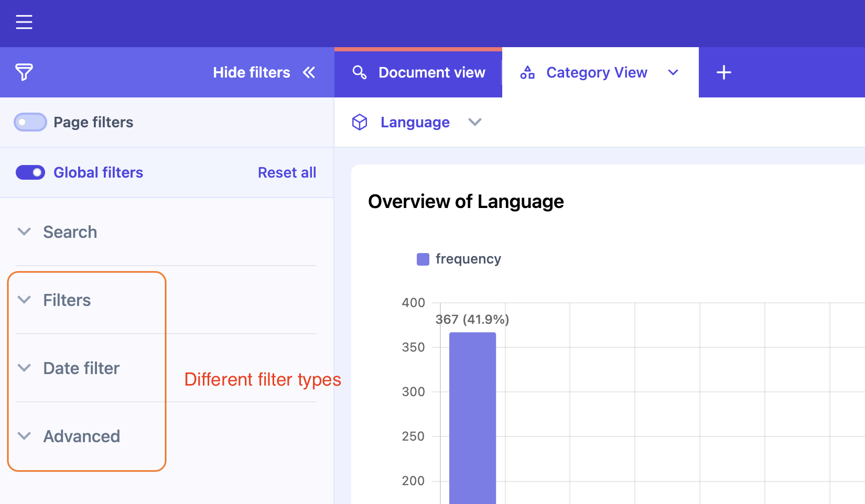Viewport: 865px width, 504px height.
Task: Switch to the Document view tab
Action: (x=418, y=72)
